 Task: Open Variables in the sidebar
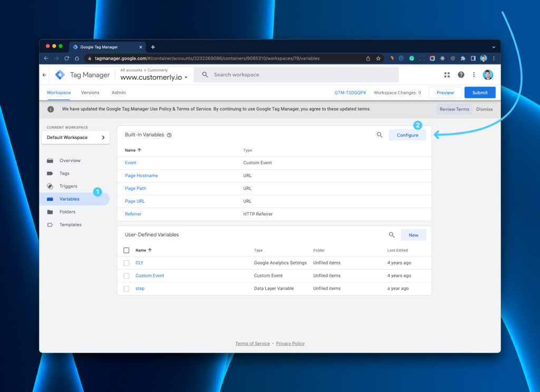click(75, 199)
